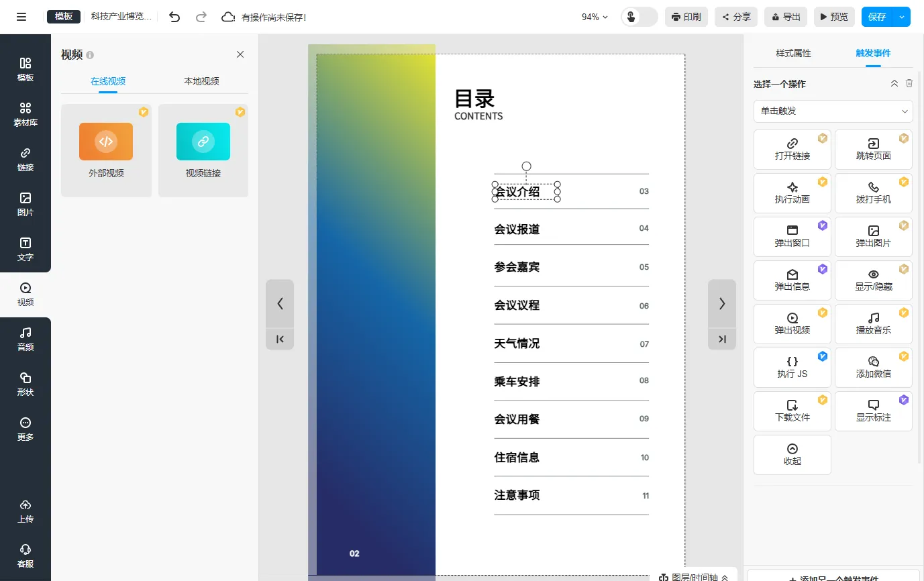Select the 打开链接 action
The width and height of the screenshot is (924, 581).
pos(792,149)
